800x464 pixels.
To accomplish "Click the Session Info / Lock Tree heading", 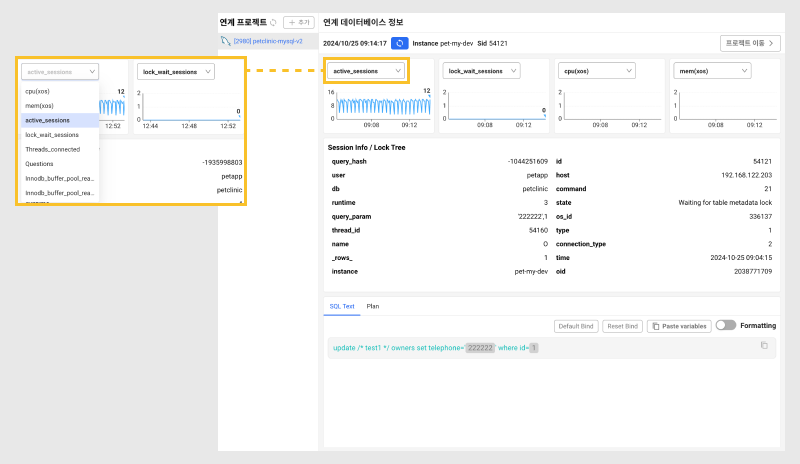I will [366, 148].
